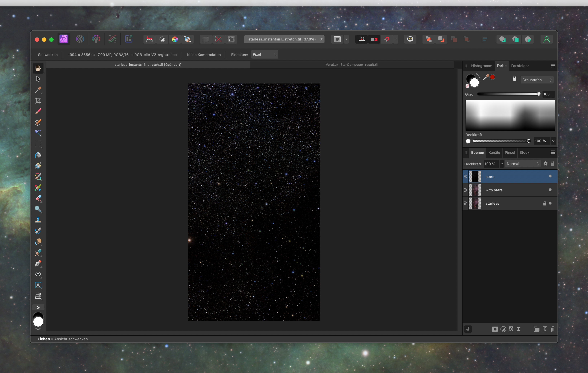This screenshot has width=588, height=373.
Task: Select the Pen tool
Action: 38,263
